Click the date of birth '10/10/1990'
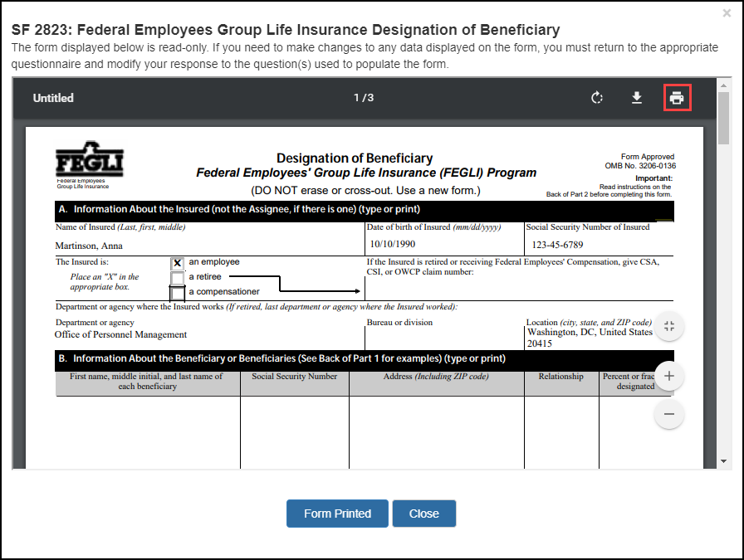Viewport: 744px width, 560px height. pos(393,244)
